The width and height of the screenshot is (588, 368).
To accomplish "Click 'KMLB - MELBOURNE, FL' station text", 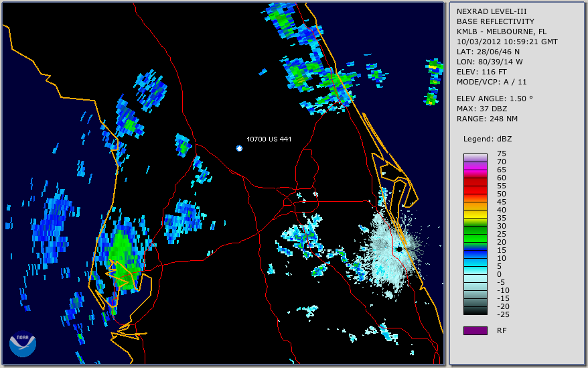I will [502, 32].
